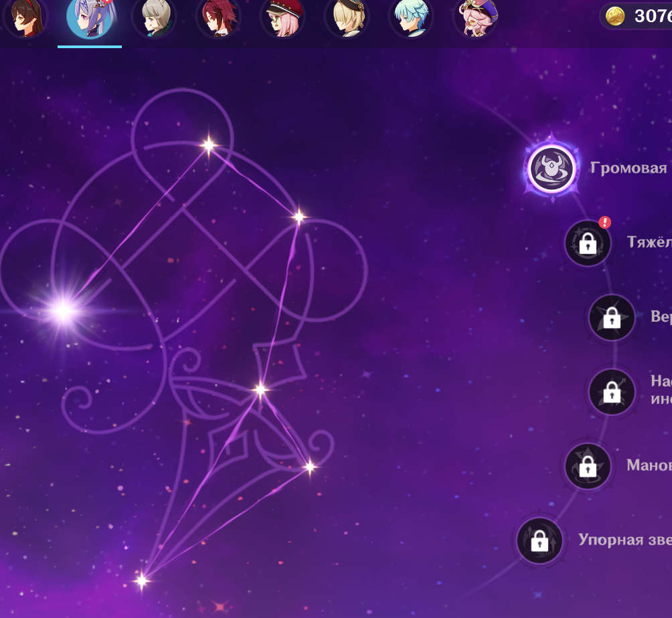This screenshot has width=672, height=618.
Task: Click the gold Mora coin icon
Action: click(615, 16)
